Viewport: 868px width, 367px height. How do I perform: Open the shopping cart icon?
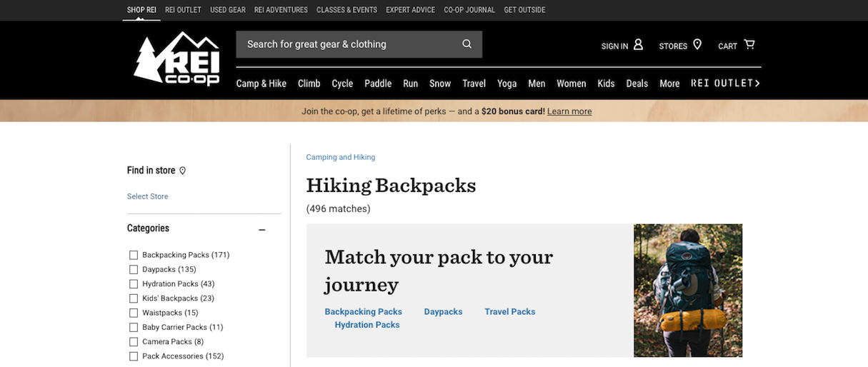tap(749, 44)
